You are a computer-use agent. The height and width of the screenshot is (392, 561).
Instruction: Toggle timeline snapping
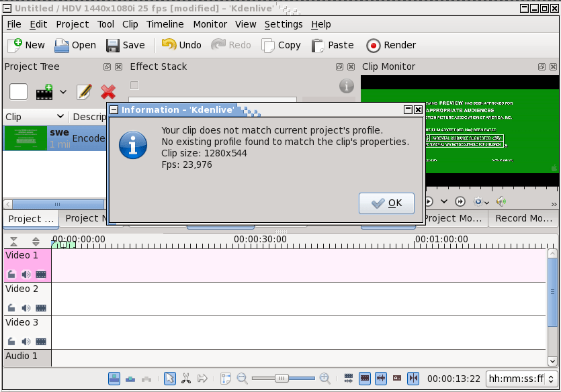(413, 378)
